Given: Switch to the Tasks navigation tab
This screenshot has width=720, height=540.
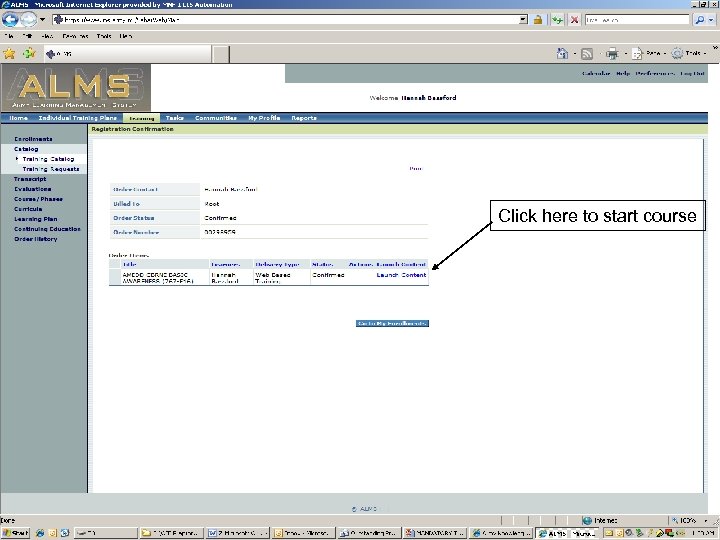Looking at the screenshot, I should [x=174, y=118].
